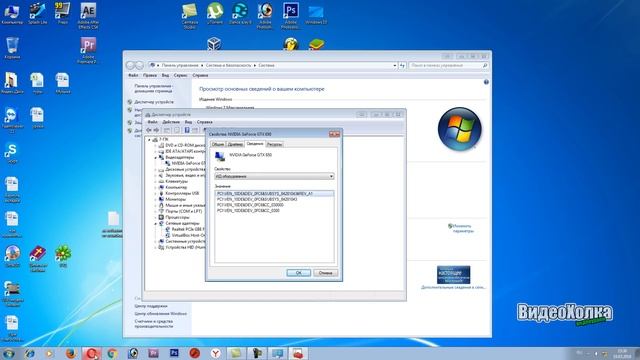The image size is (640, 360).
Task: Click Back arrow in Device Manager toolbar
Action: [149, 130]
